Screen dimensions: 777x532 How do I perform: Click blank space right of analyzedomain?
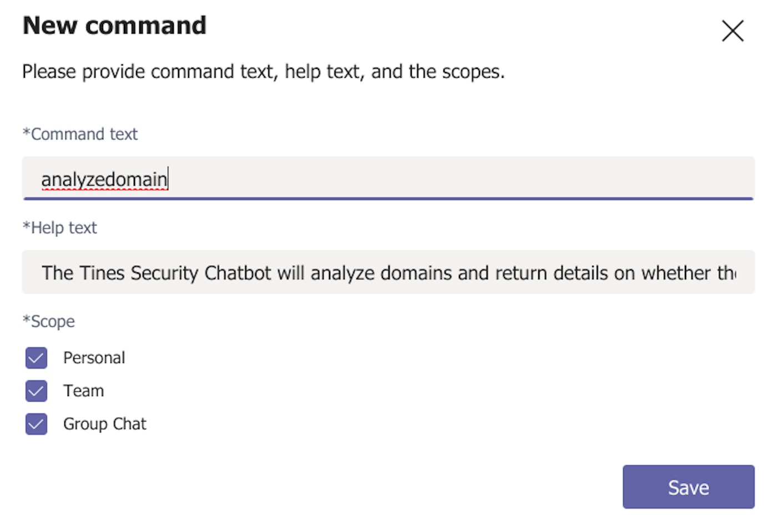coord(444,179)
